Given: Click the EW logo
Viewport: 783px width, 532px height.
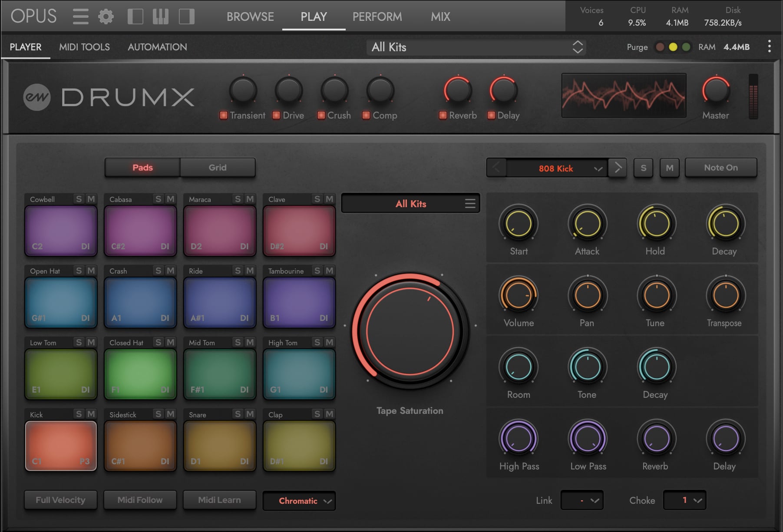Looking at the screenshot, I should [37, 97].
